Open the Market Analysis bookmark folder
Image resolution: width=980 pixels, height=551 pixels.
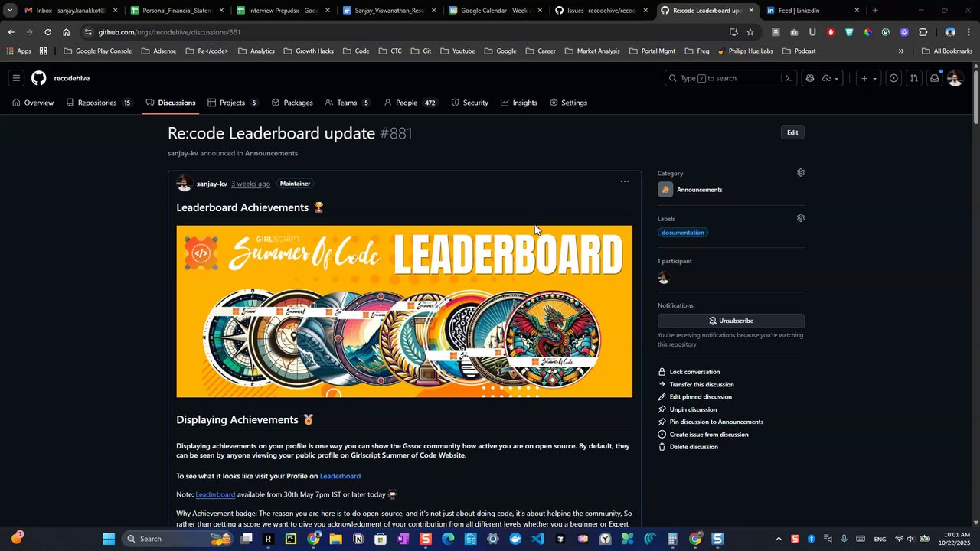point(593,51)
